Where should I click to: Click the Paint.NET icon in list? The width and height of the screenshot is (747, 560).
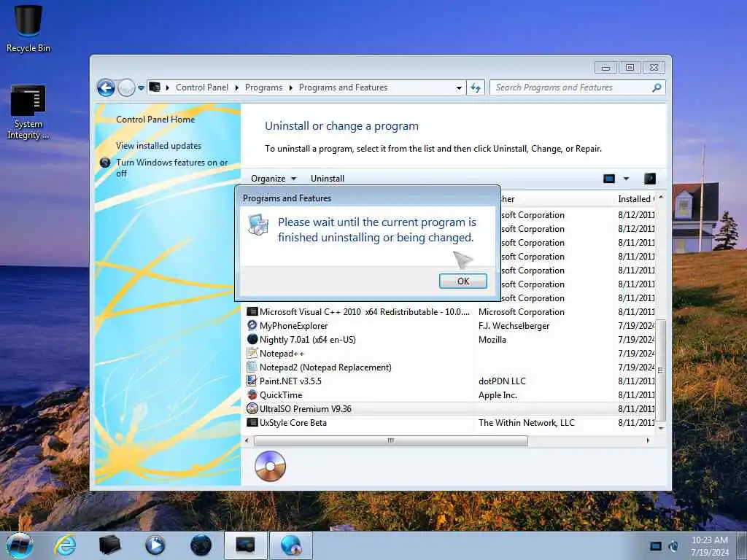coord(252,381)
